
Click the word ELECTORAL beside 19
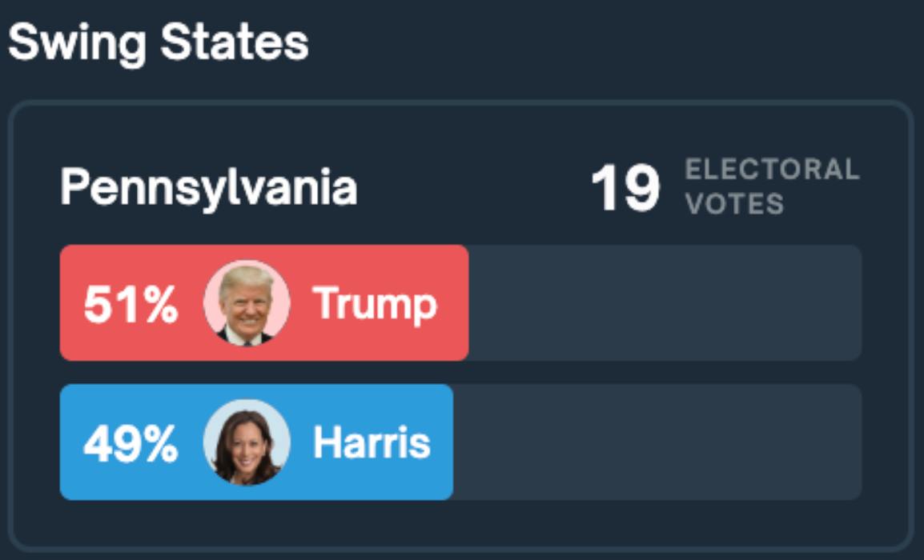tap(772, 170)
